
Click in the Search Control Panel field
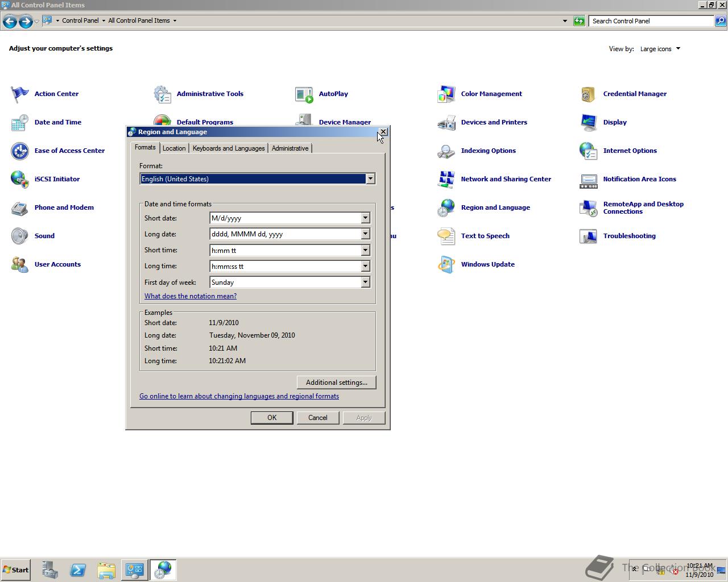point(651,21)
